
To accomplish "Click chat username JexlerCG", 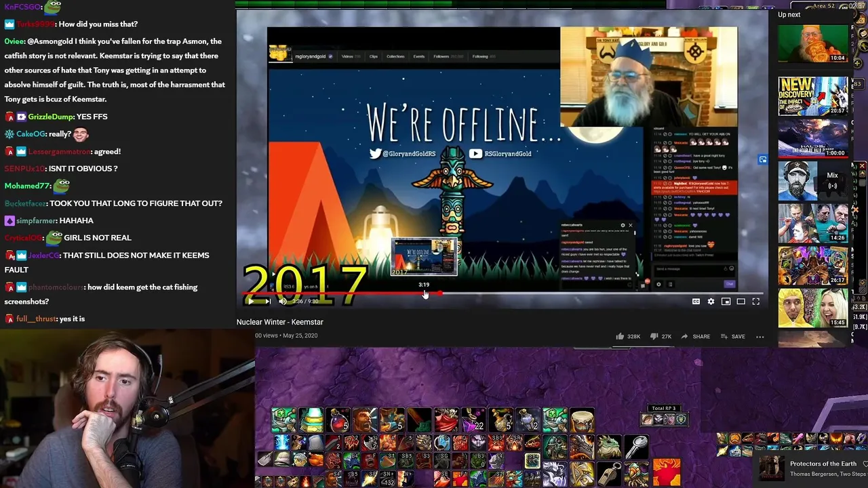I will (x=43, y=255).
